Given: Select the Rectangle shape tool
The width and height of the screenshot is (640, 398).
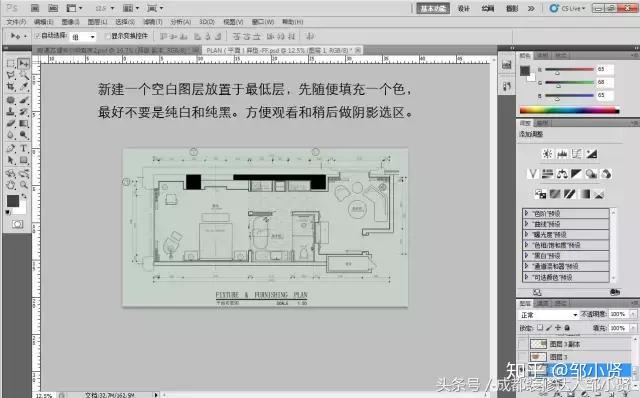Looking at the screenshot, I should [24, 160].
